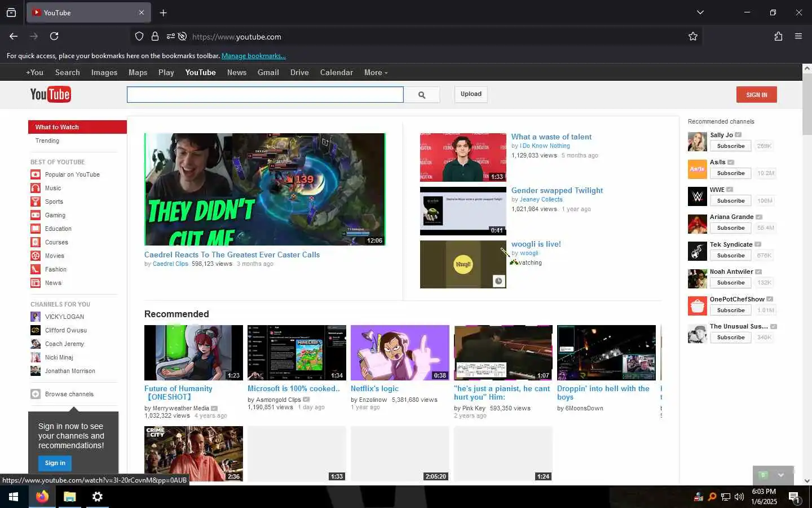Click the YouTube search input field
This screenshot has height=508, width=812.
click(265, 95)
